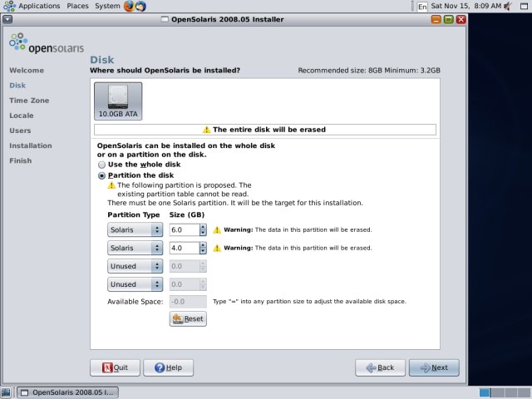Image resolution: width=532 pixels, height=399 pixels.
Task: Click the En keyboard layout indicator
Action: pyautogui.click(x=422, y=6)
